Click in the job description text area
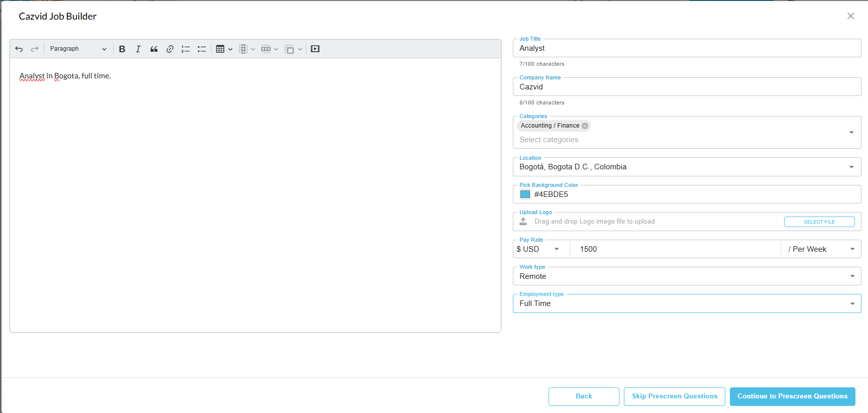The width and height of the screenshot is (868, 413). (255, 195)
